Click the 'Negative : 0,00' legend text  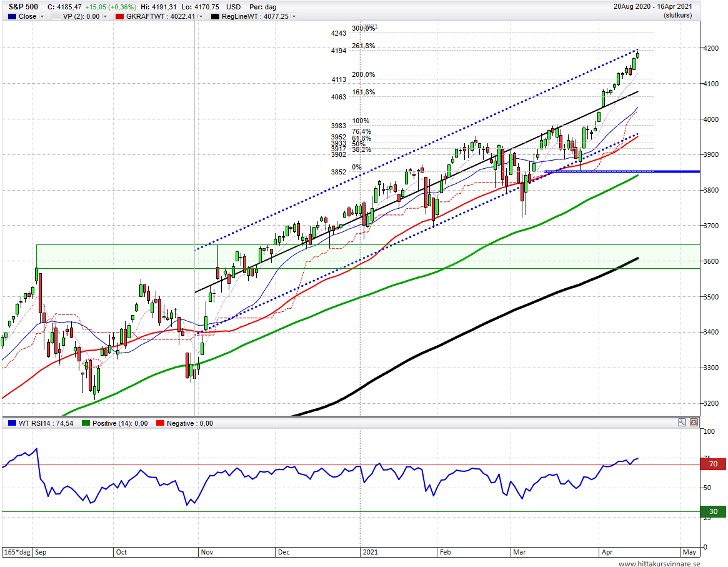pos(189,423)
